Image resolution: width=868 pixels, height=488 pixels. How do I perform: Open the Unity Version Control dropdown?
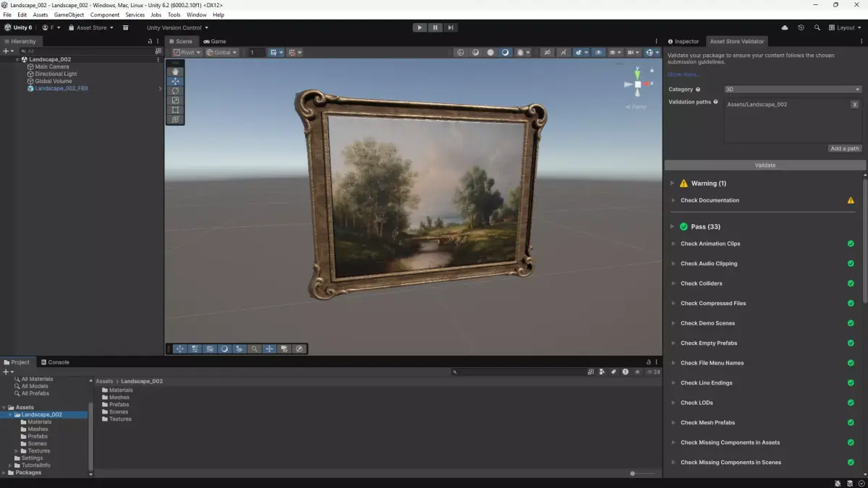(x=177, y=27)
